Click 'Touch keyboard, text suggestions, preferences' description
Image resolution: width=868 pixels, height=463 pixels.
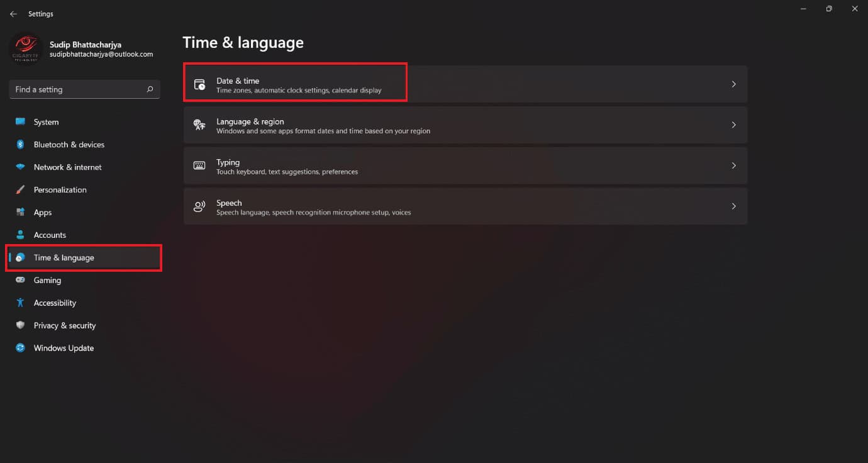tap(287, 172)
